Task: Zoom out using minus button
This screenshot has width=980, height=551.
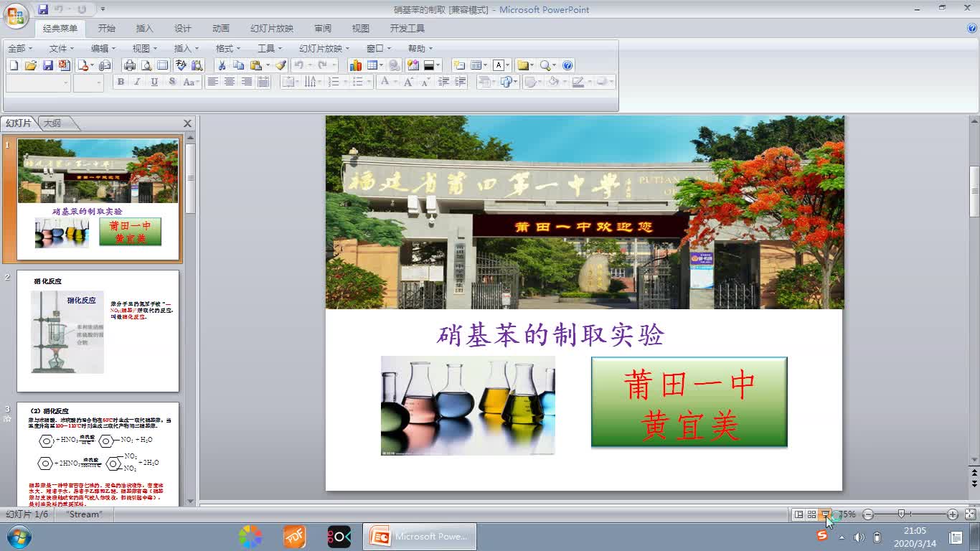Action: tap(868, 514)
